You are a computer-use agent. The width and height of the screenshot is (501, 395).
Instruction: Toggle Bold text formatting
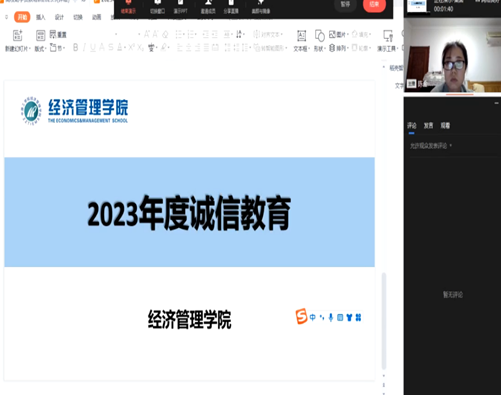coord(76,48)
